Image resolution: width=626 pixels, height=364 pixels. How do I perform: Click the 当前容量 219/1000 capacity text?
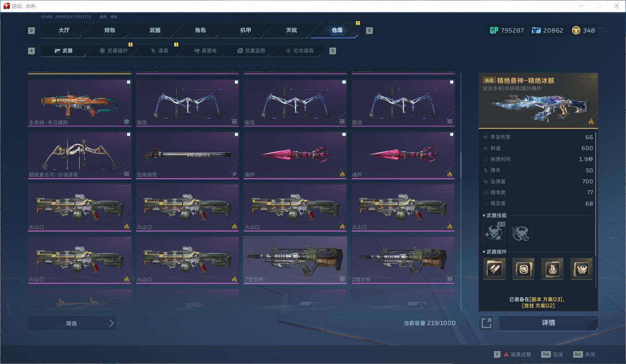[429, 323]
